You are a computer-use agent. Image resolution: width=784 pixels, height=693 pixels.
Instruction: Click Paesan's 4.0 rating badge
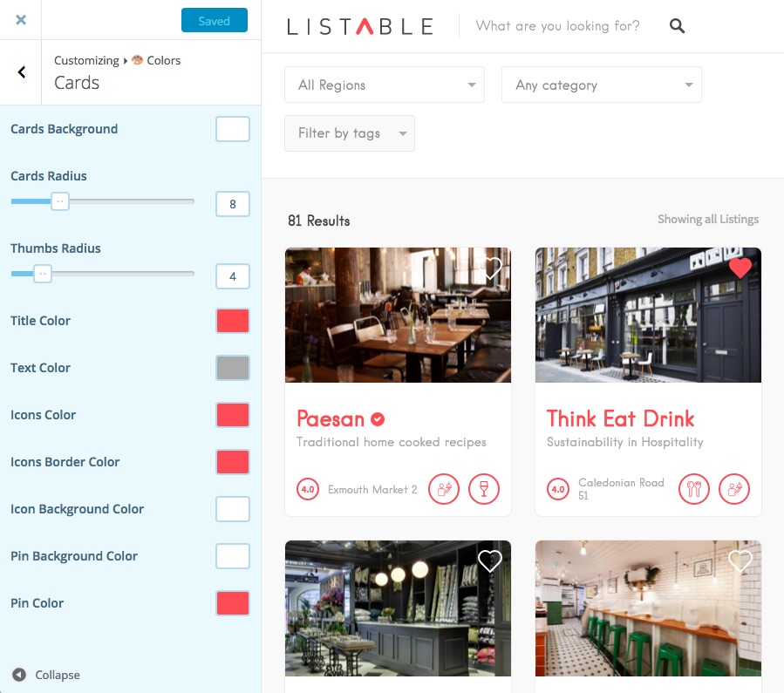(308, 489)
